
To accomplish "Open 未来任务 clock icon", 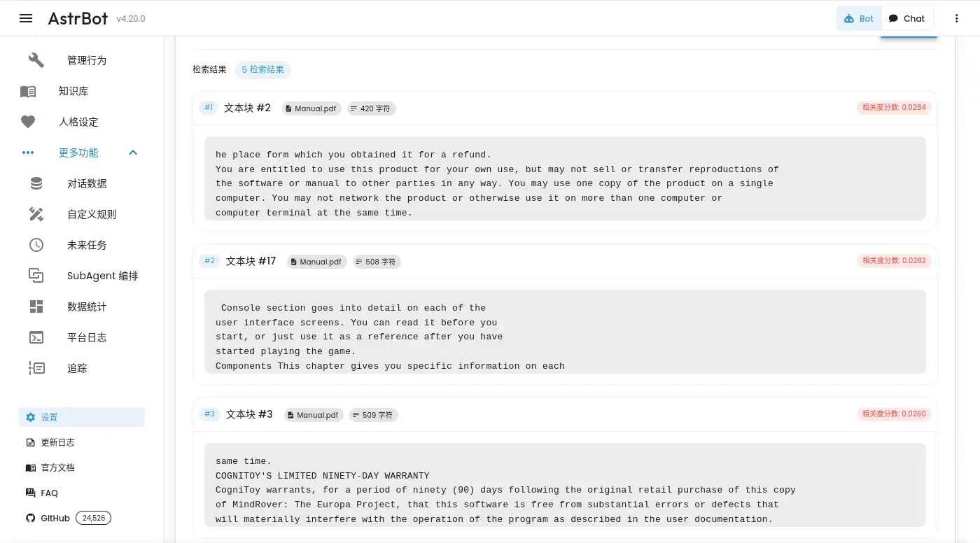I will coord(36,245).
